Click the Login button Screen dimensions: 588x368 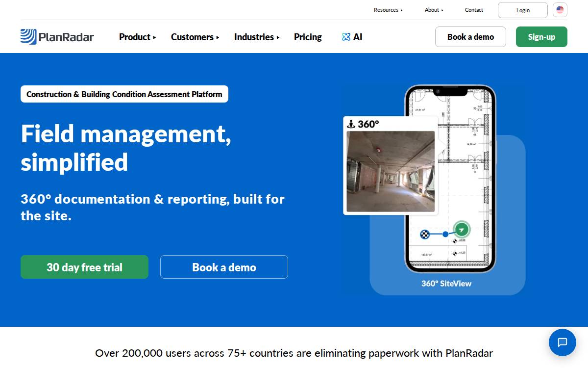click(x=523, y=10)
